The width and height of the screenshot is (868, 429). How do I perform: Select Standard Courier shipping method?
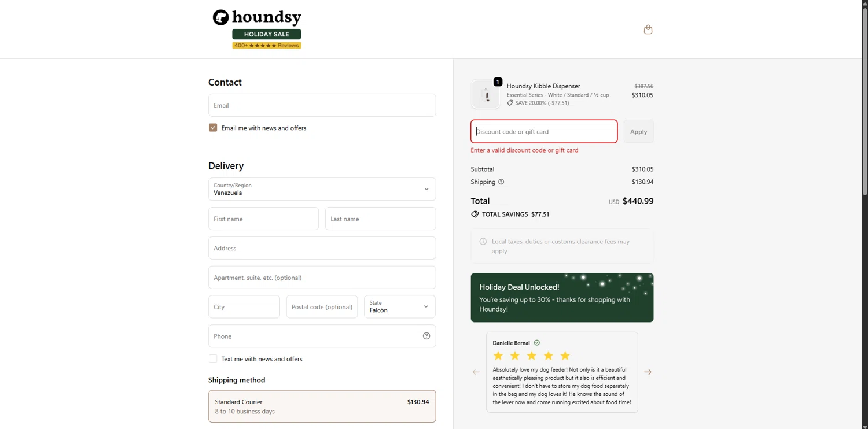pyautogui.click(x=322, y=406)
